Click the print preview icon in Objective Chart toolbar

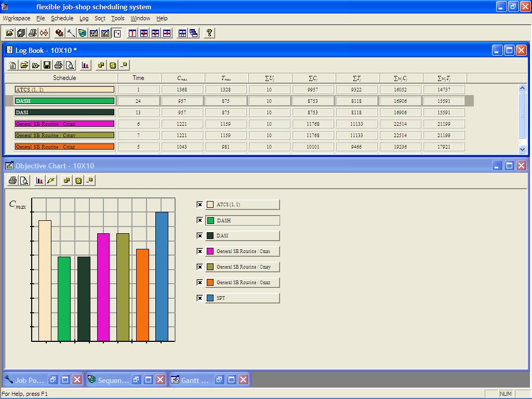[24, 180]
